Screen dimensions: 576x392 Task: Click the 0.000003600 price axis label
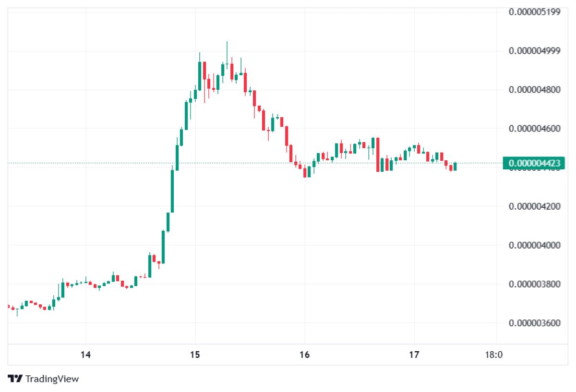534,323
